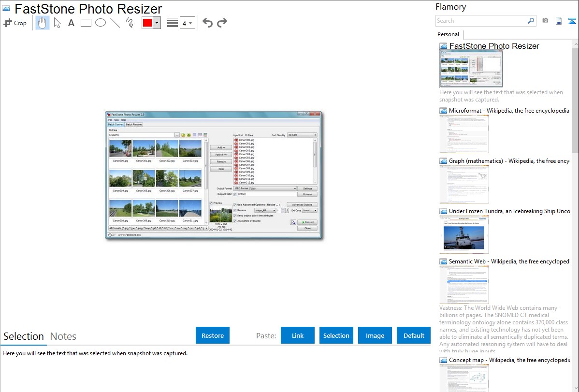Click the Restore button
The width and height of the screenshot is (579, 392).
tap(213, 335)
